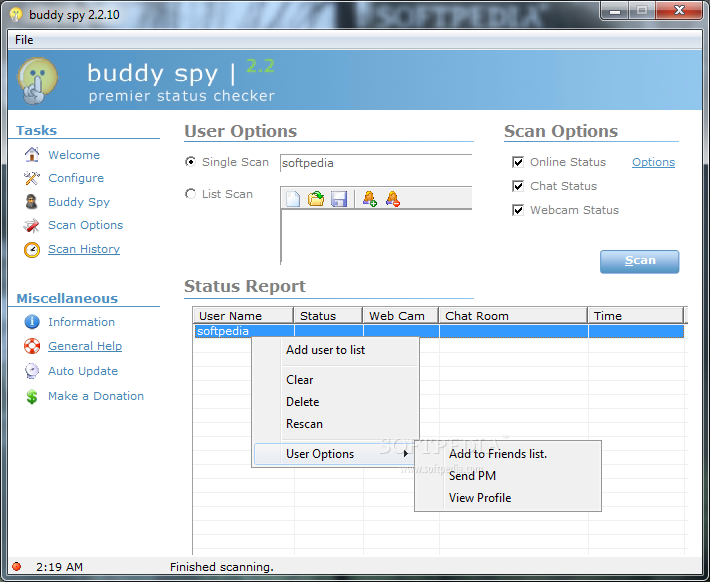Click the Auto Update icon
Image resolution: width=710 pixels, height=582 pixels.
point(32,371)
